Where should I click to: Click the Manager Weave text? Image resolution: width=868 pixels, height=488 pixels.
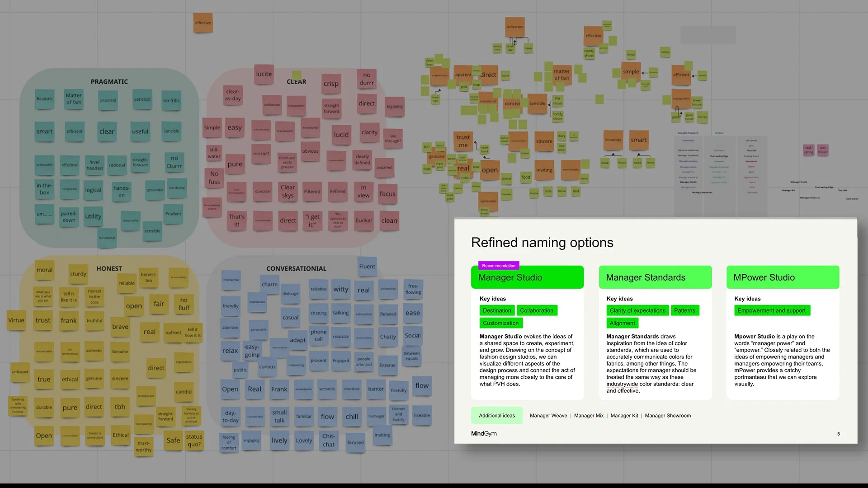tap(548, 416)
